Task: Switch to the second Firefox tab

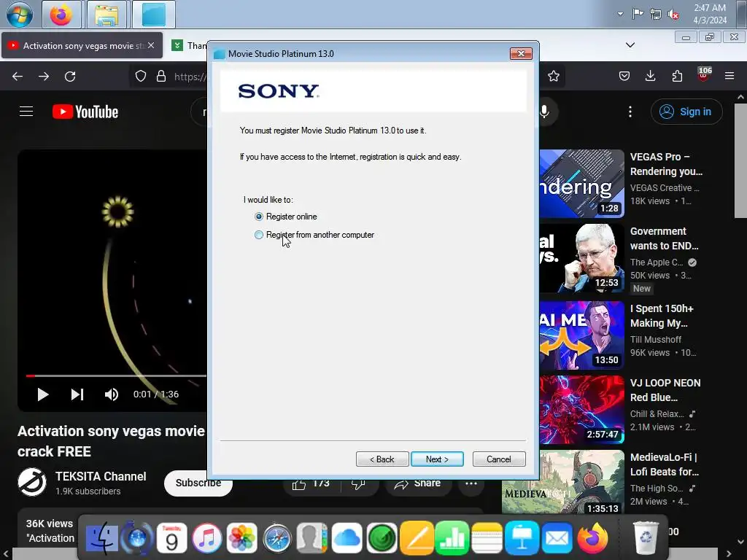Action: 189,46
